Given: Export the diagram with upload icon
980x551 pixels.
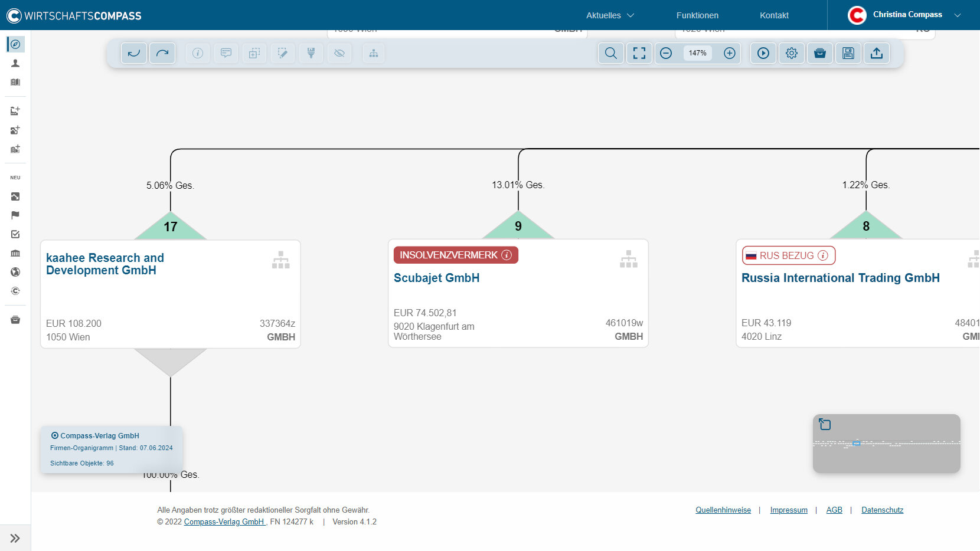Looking at the screenshot, I should click(877, 53).
